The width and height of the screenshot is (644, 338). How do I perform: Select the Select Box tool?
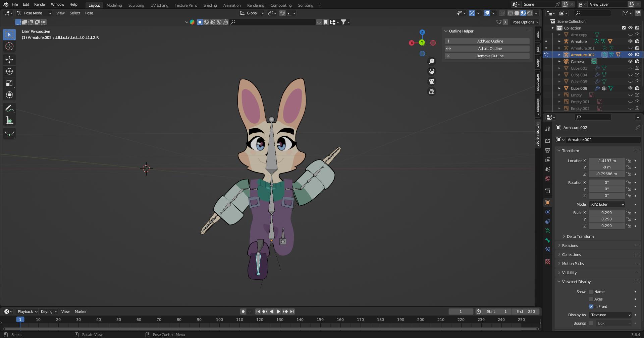tap(9, 35)
